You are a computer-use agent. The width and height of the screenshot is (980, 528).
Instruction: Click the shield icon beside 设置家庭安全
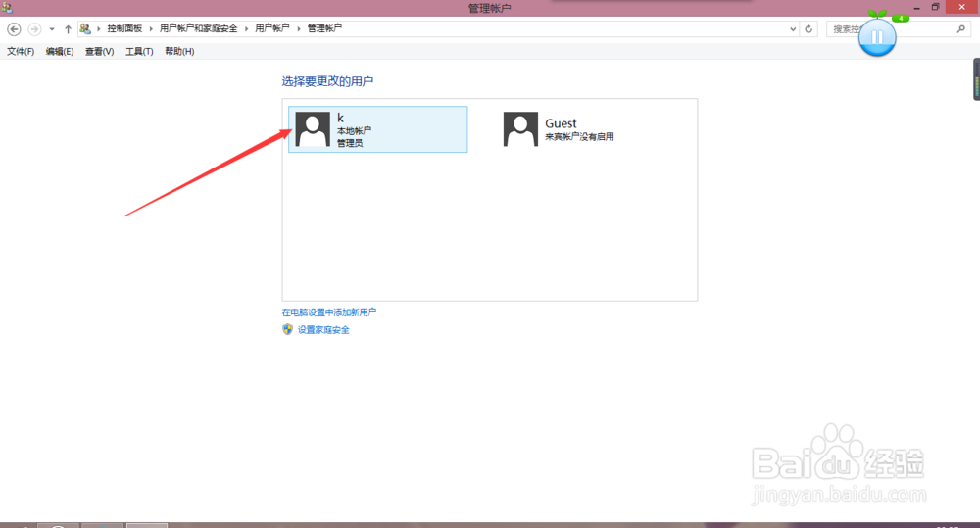click(287, 329)
